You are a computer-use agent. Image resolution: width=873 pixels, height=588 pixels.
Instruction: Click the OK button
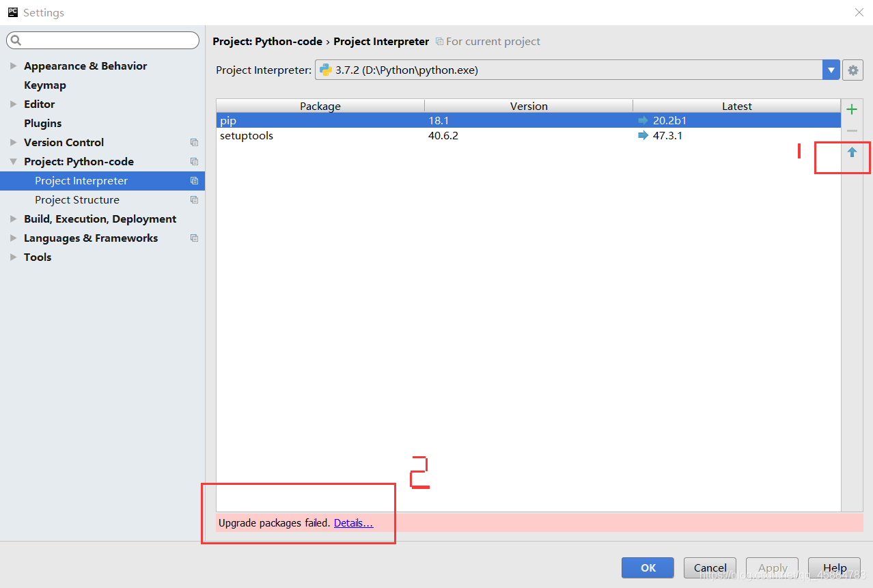[x=647, y=568]
